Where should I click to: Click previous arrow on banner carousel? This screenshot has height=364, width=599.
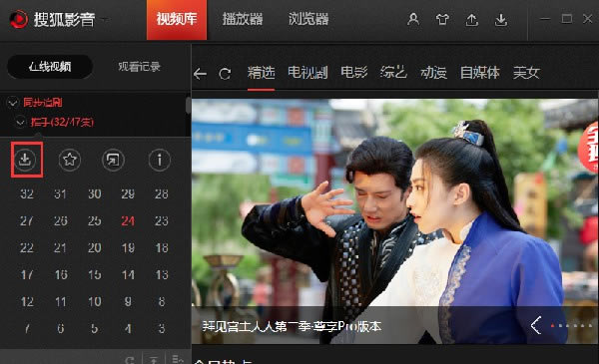tap(536, 325)
